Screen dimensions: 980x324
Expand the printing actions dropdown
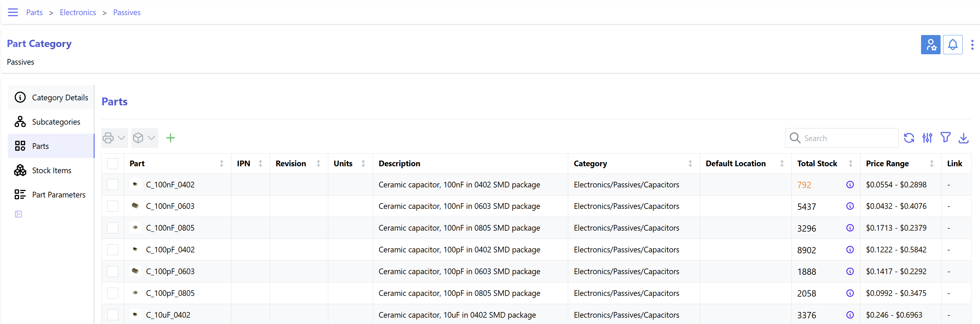coord(114,138)
